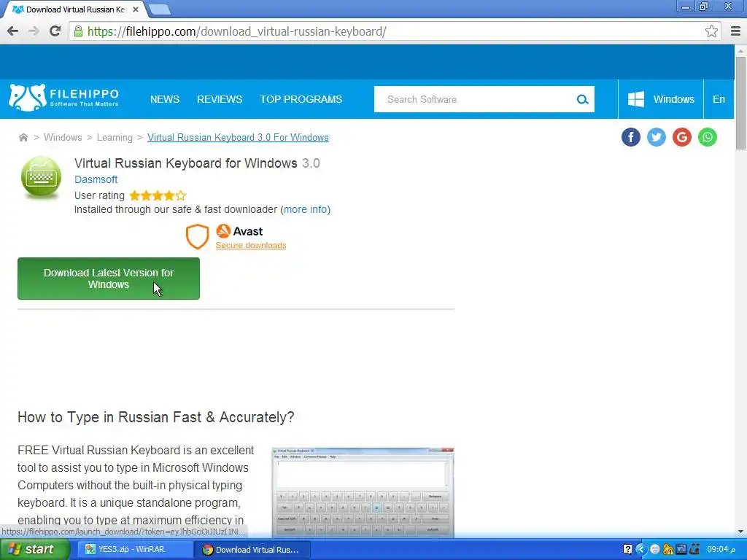Click the blue monitor tray icon
Viewport: 747px width, 560px height.
(681, 550)
